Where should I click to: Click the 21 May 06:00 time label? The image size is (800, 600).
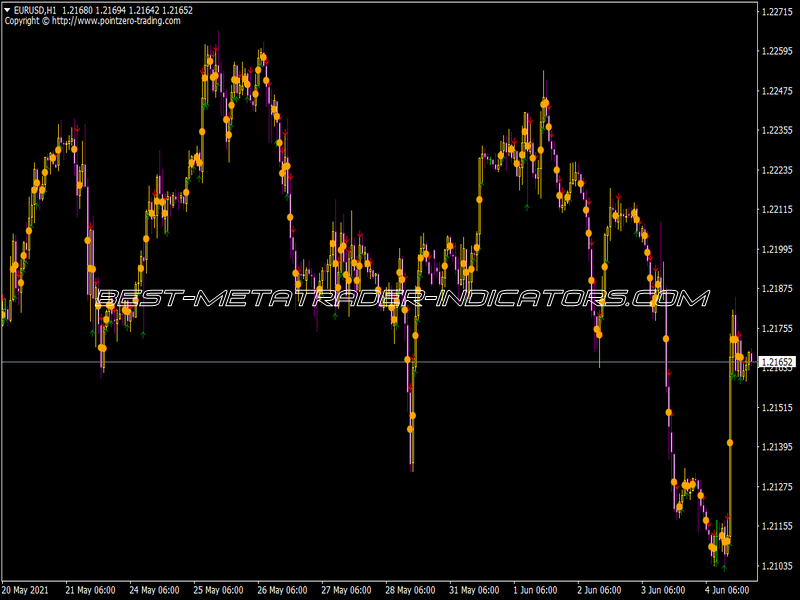tap(90, 590)
